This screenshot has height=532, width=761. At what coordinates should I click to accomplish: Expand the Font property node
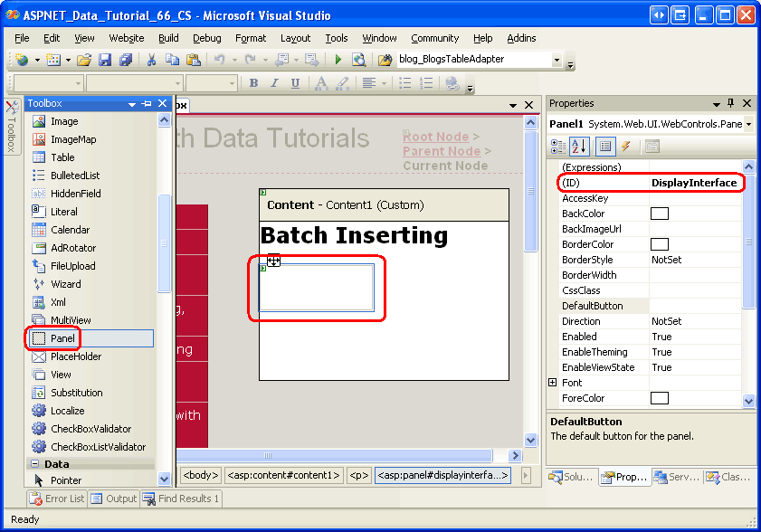tap(552, 383)
